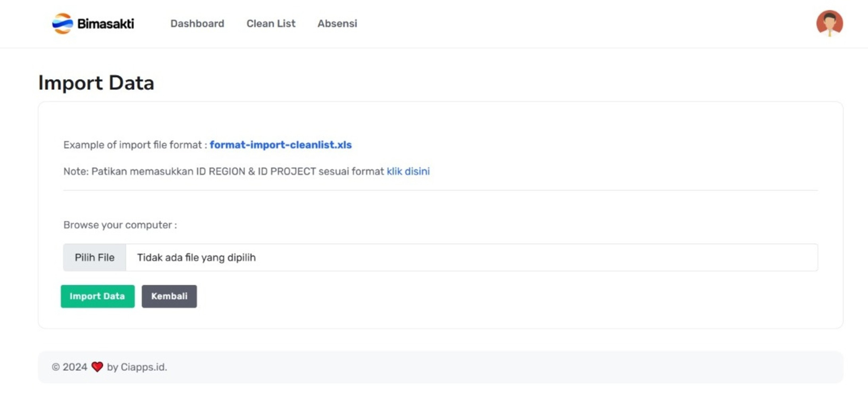Submit with the green Import Data button
The width and height of the screenshot is (868, 399).
[x=97, y=296]
